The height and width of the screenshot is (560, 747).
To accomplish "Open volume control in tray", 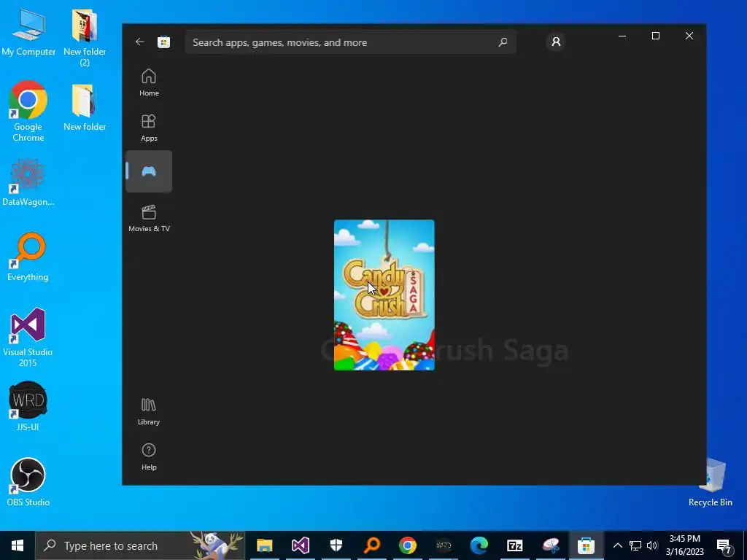I will 652,545.
